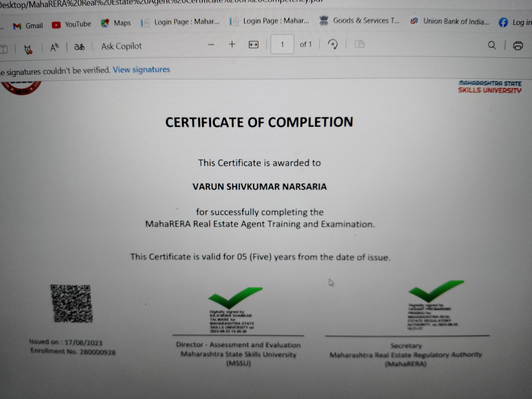Toggle Fit to width icon
Viewport: 532px width, 399px height.
(254, 45)
